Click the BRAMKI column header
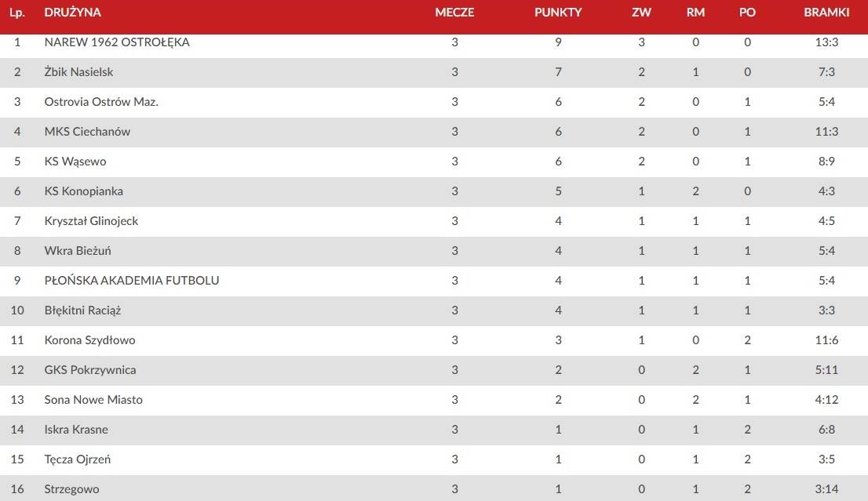868x501 pixels. tap(826, 13)
